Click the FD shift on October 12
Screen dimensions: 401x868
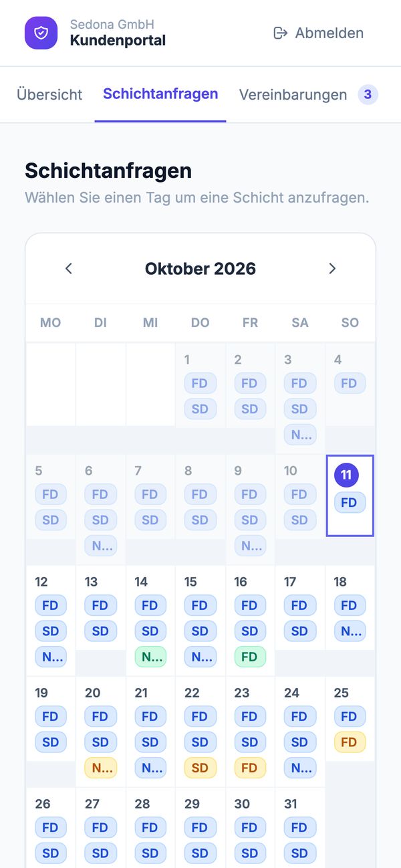50,605
